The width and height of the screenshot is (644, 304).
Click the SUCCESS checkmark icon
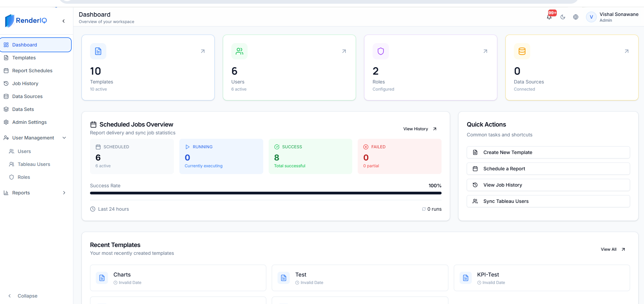(277, 147)
